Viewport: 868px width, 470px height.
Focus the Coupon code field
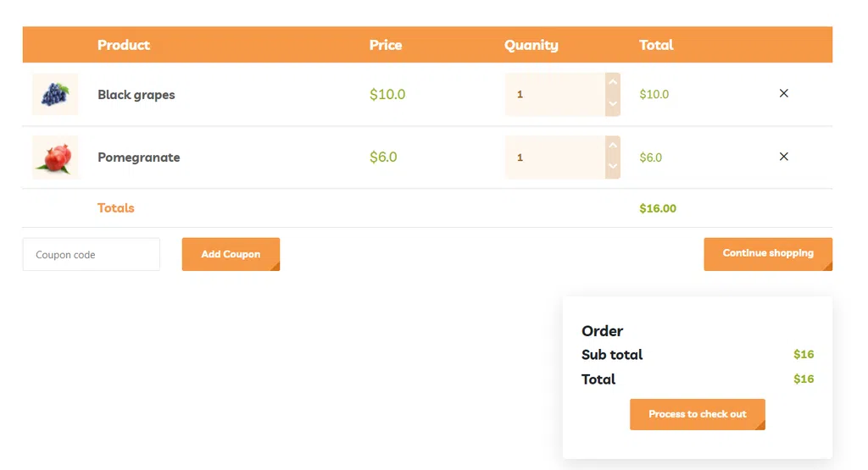92,254
